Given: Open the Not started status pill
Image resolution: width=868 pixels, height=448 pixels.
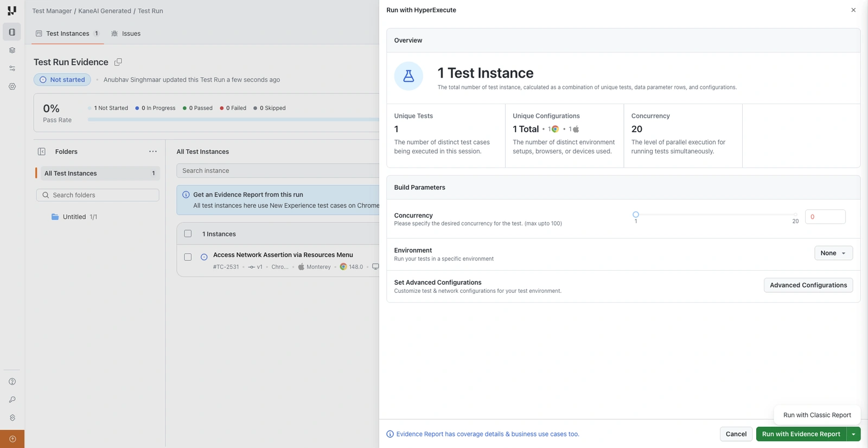Looking at the screenshot, I should [62, 80].
